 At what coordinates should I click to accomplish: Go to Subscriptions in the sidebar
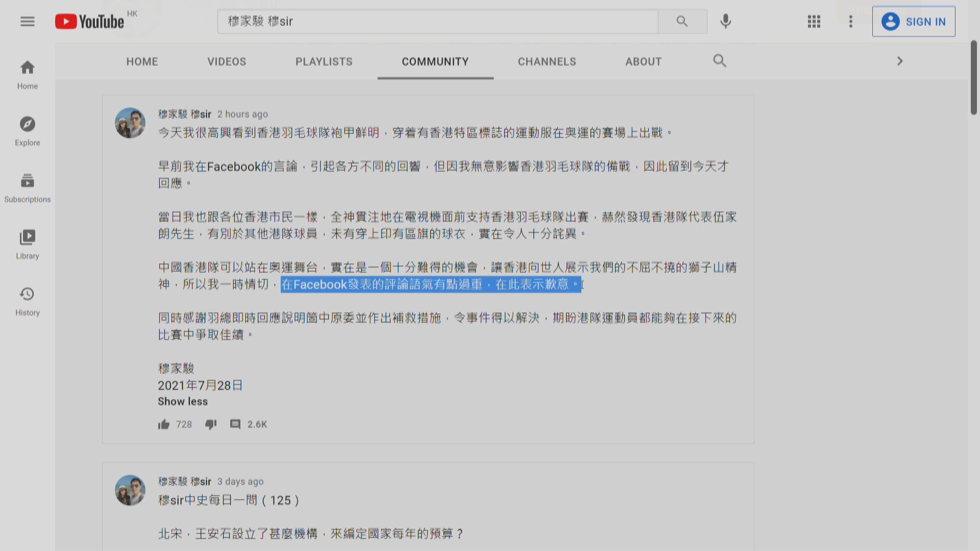[x=27, y=188]
